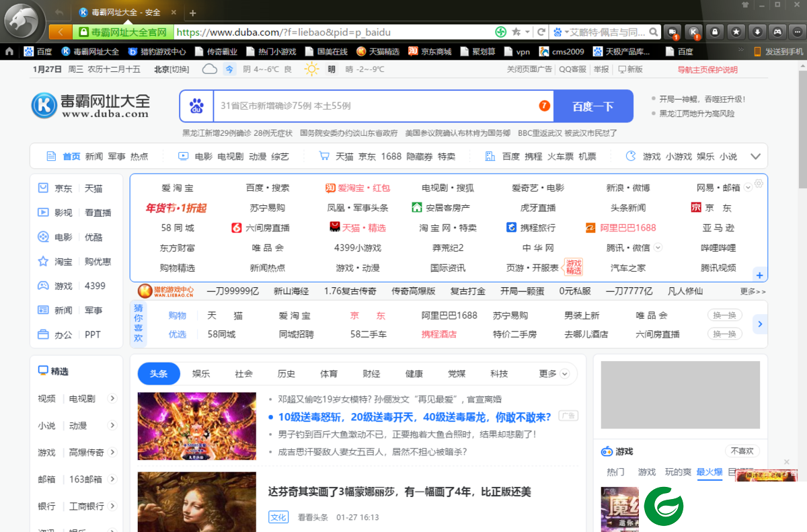Select the 娱乐 news tab
Screen dimensions: 807x532
(x=201, y=374)
